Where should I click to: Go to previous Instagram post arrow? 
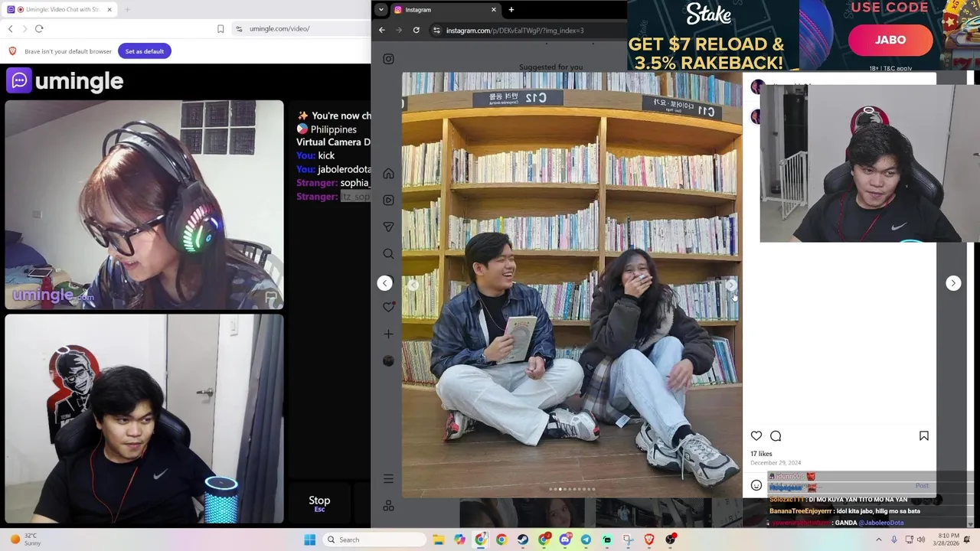[x=385, y=283]
